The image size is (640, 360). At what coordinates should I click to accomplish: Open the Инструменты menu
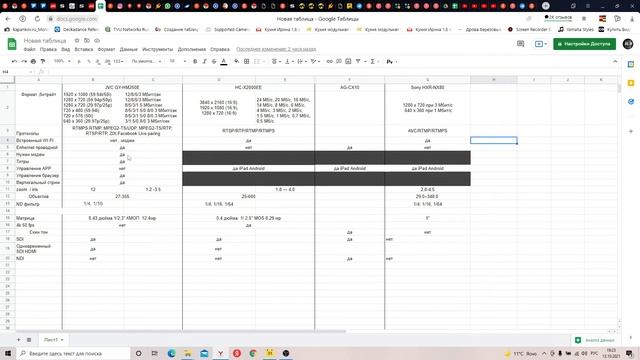coord(158,49)
